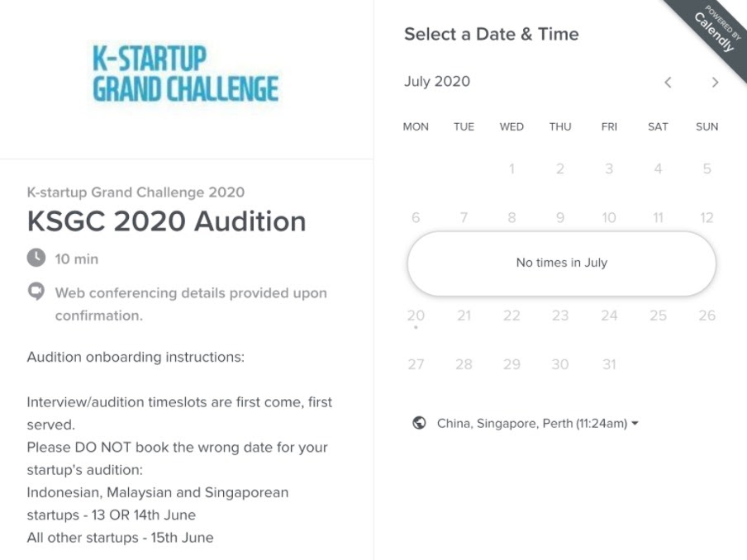
Task: Click the globe timezone icon
Action: [x=419, y=423]
